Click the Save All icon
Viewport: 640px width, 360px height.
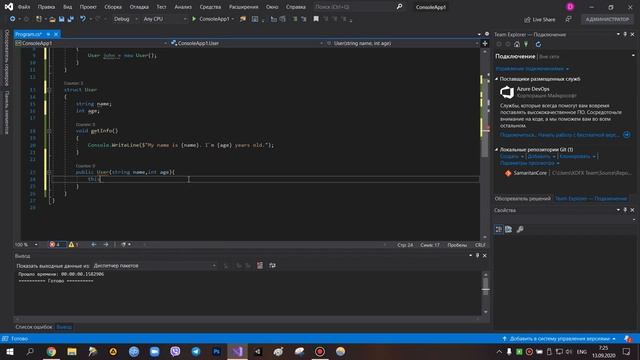[x=71, y=19]
